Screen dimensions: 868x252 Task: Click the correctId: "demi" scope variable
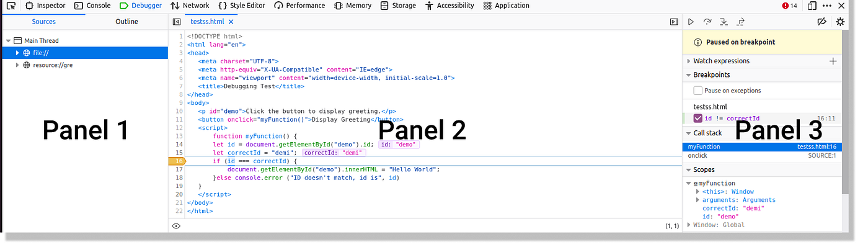(x=733, y=209)
